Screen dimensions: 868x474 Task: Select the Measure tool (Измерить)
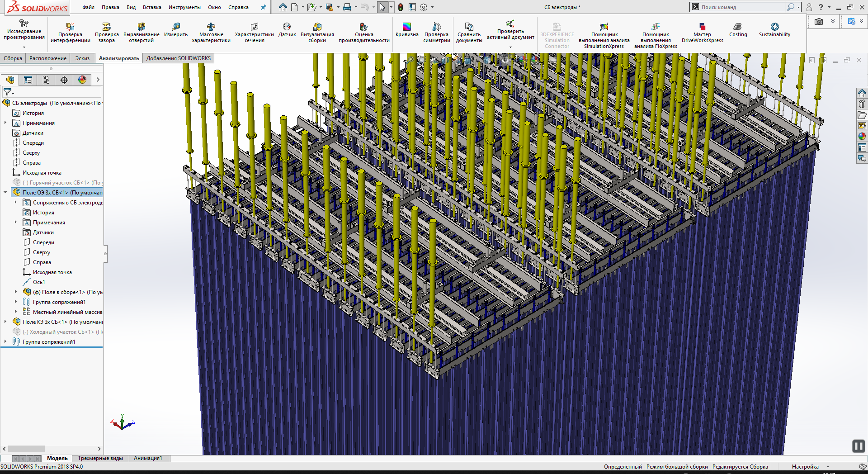point(176,30)
